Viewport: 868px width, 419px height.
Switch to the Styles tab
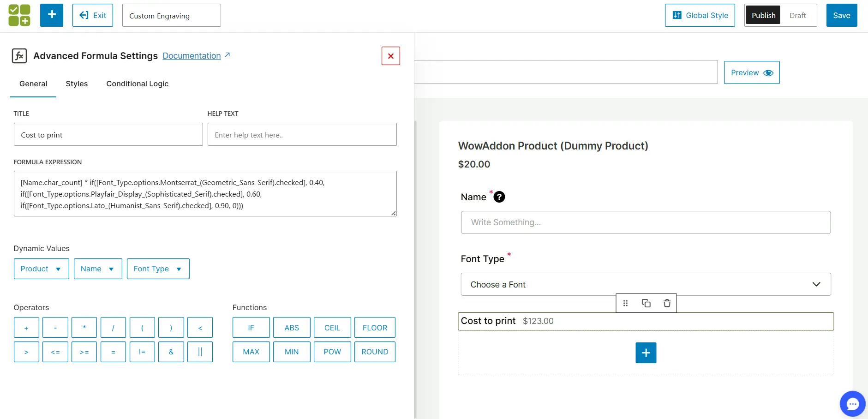[77, 84]
